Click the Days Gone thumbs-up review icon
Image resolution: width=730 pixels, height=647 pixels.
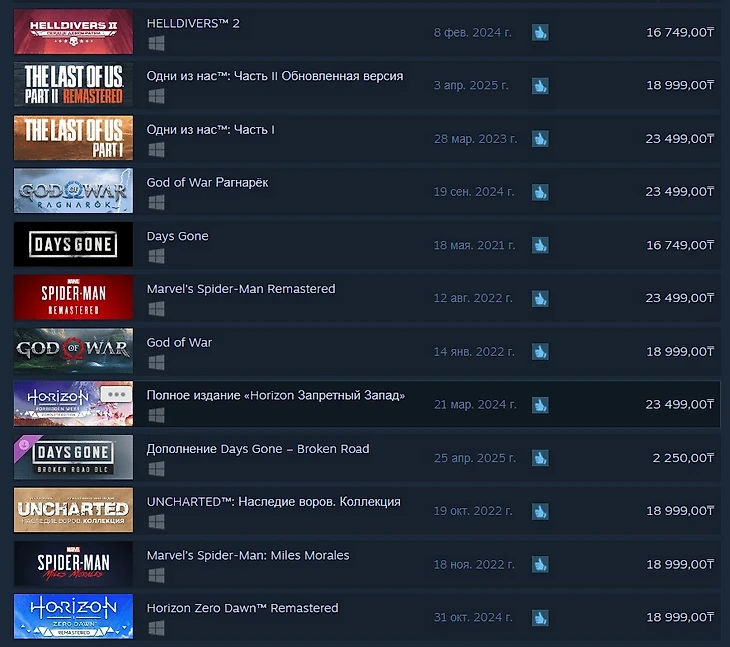pos(540,245)
